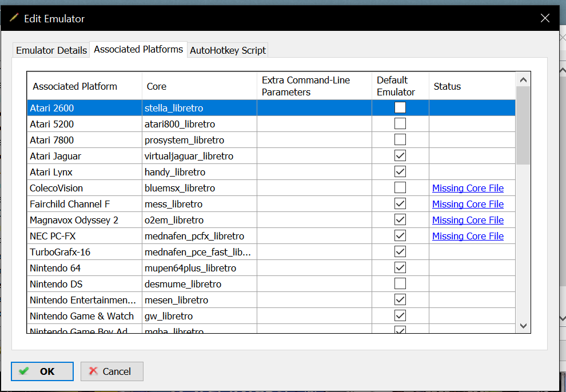Viewport: 566px width, 392px height.
Task: Toggle ColecoVision default emulator checkbox
Action: point(400,187)
